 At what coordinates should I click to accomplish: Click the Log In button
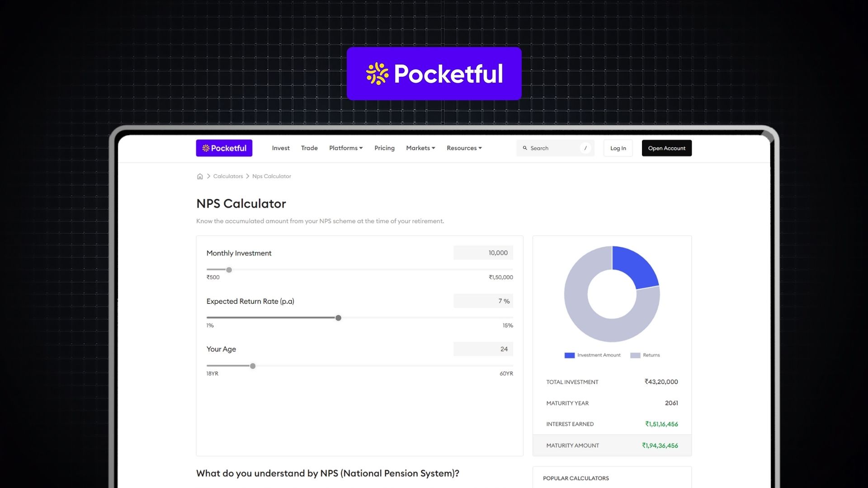tap(618, 148)
